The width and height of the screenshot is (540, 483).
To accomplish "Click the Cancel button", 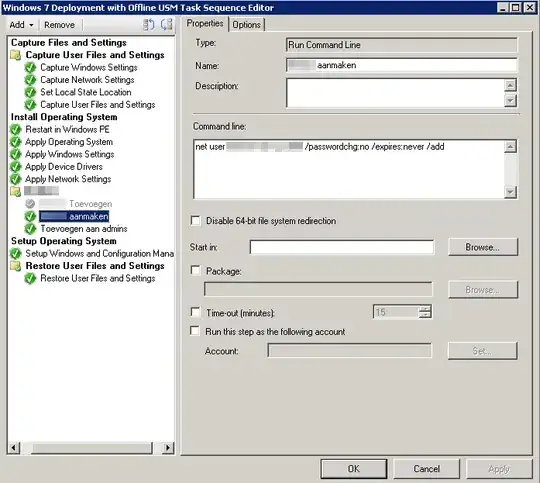I will coord(426,469).
